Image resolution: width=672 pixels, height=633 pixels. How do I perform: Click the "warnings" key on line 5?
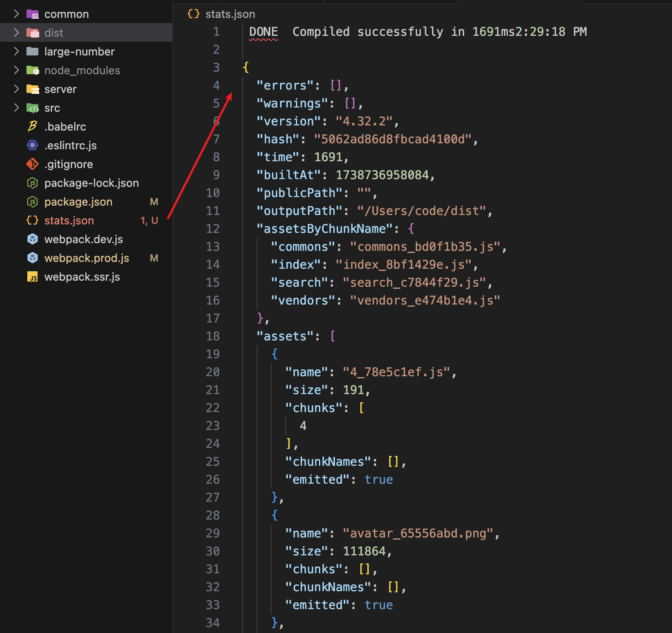click(293, 103)
